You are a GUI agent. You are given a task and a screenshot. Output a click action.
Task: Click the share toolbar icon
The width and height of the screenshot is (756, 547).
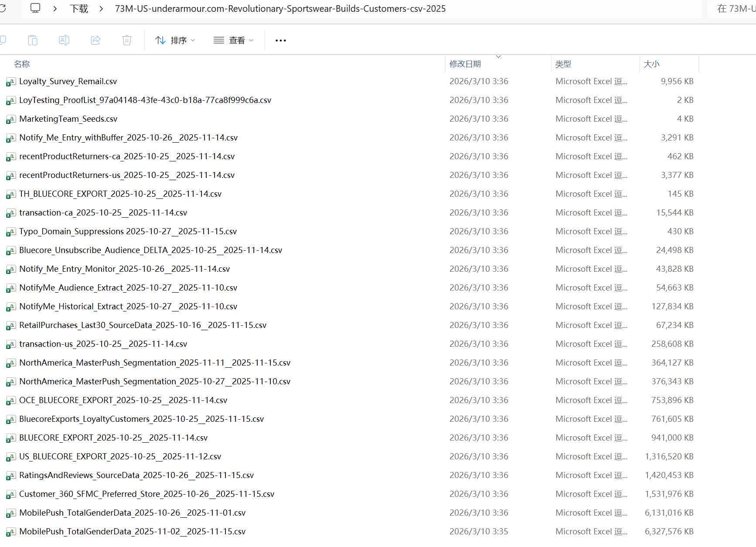95,40
